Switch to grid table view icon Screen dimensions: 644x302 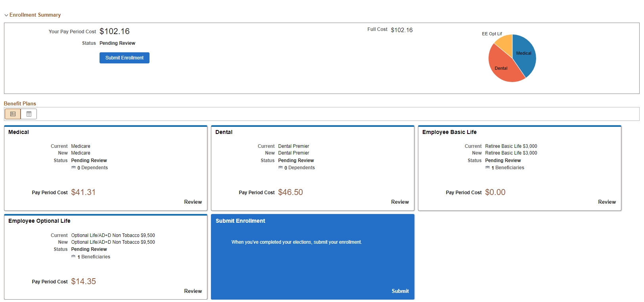tap(29, 114)
